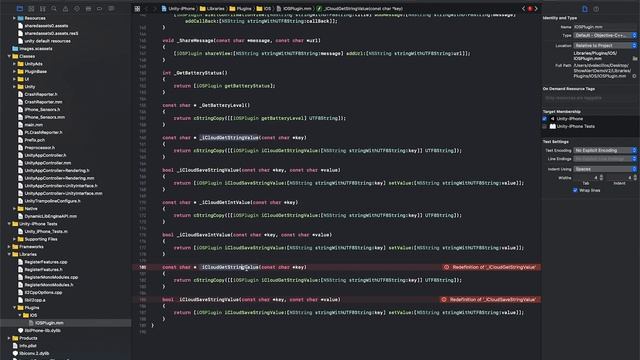Jump to the next issue arrow
Screen dimensions: 640x360
point(536,9)
